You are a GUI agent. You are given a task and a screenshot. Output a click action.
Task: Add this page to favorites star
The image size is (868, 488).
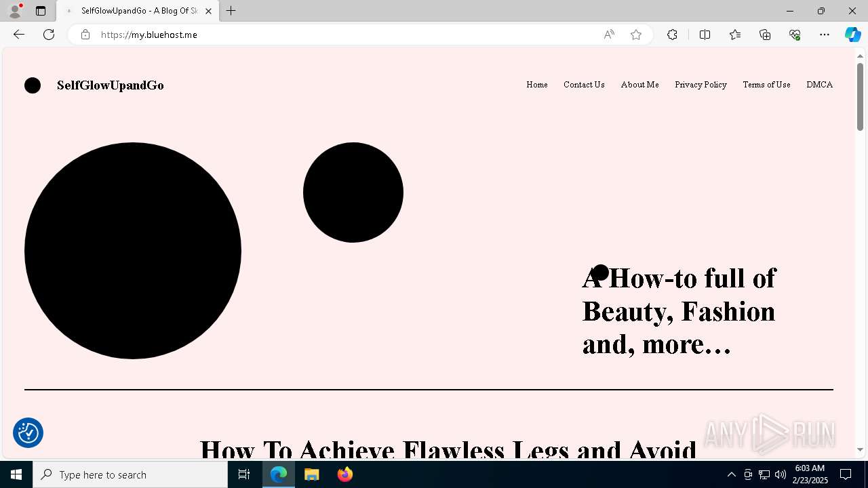click(x=636, y=35)
